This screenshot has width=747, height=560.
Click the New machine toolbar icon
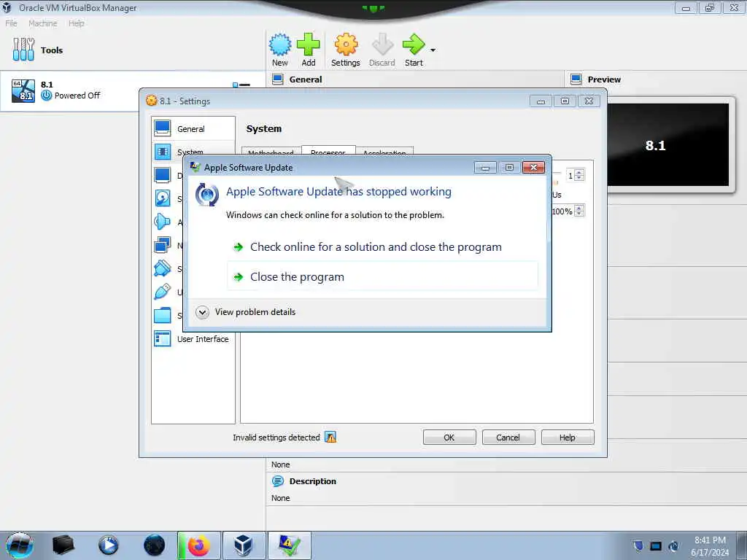(x=279, y=50)
